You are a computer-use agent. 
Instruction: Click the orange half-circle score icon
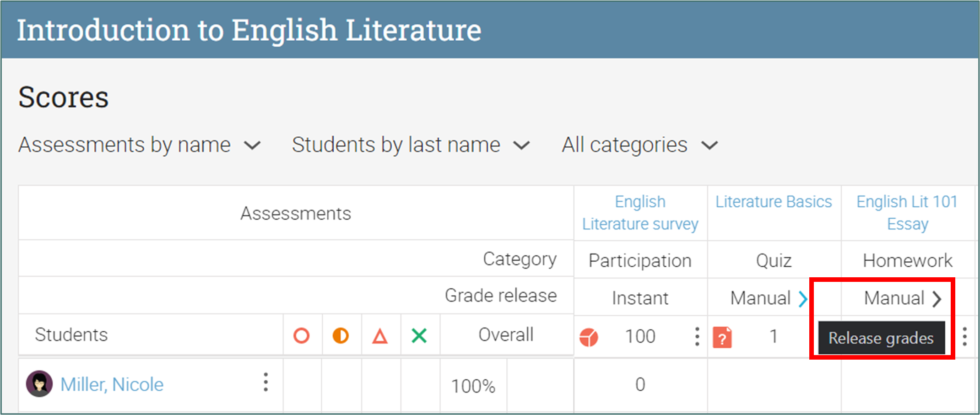(341, 335)
